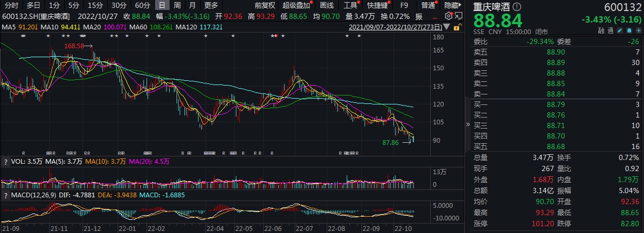Click the 168.58 high price marker
Image resolution: width=644 pixels, height=233 pixels.
[74, 46]
